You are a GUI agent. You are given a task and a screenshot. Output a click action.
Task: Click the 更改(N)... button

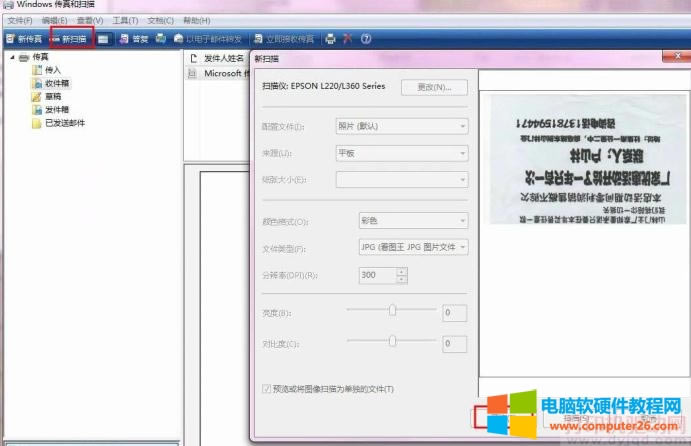click(434, 87)
